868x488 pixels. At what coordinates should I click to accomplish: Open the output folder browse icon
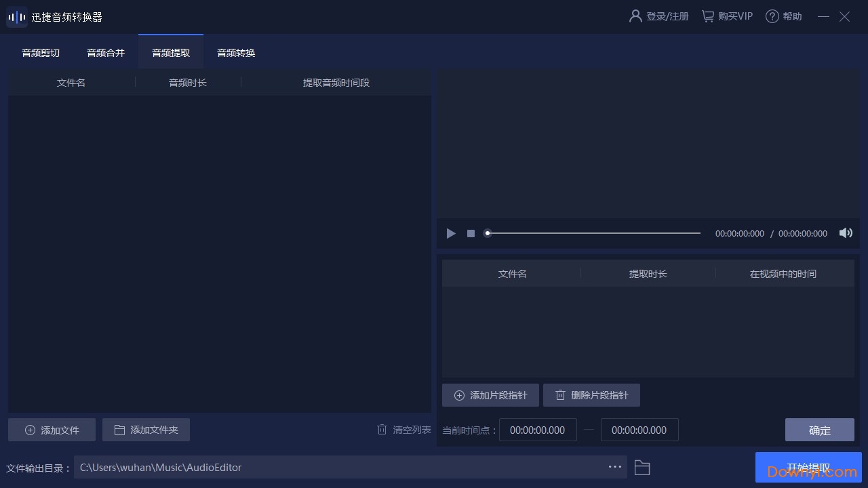pyautogui.click(x=642, y=467)
